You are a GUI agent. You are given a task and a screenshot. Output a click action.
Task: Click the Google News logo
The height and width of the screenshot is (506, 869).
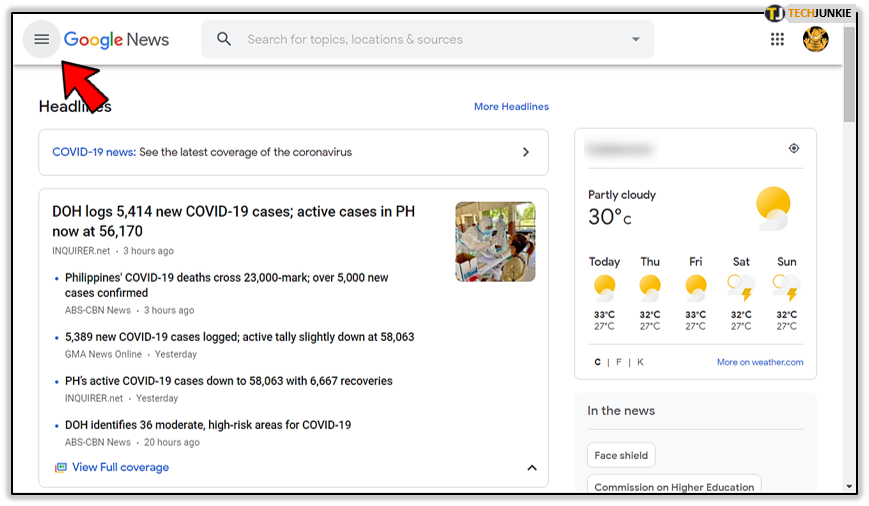[116, 39]
